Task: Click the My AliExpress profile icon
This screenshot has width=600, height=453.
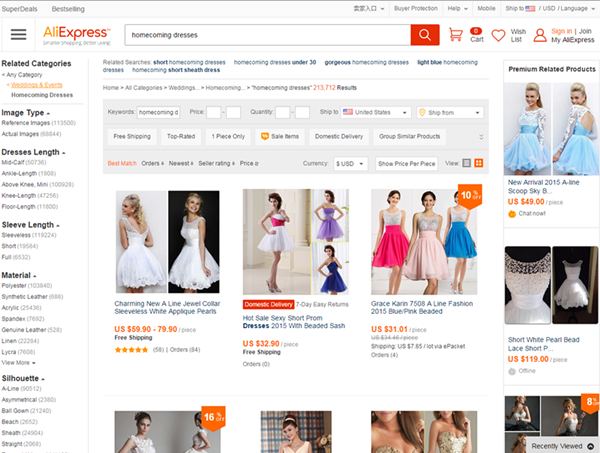Action: click(x=541, y=35)
